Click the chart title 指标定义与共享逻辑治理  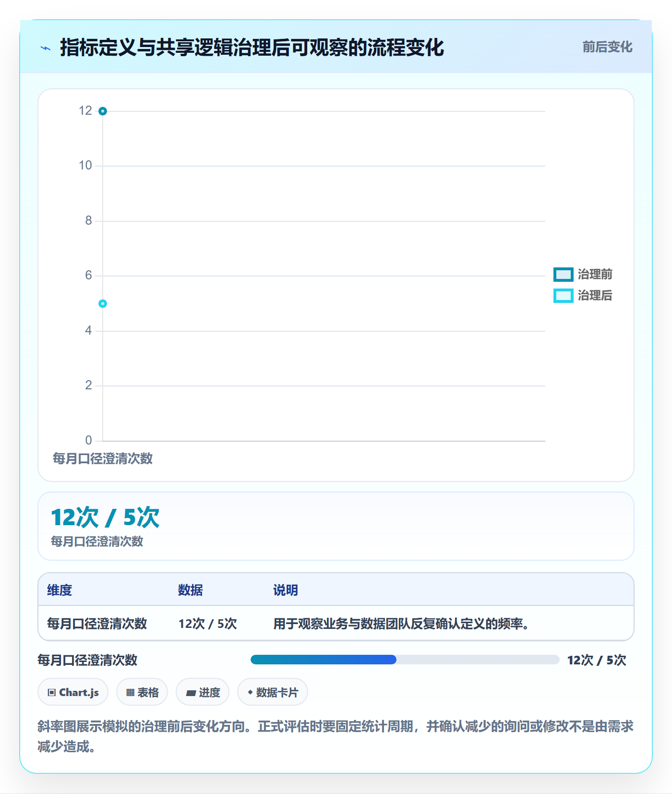tap(252, 48)
